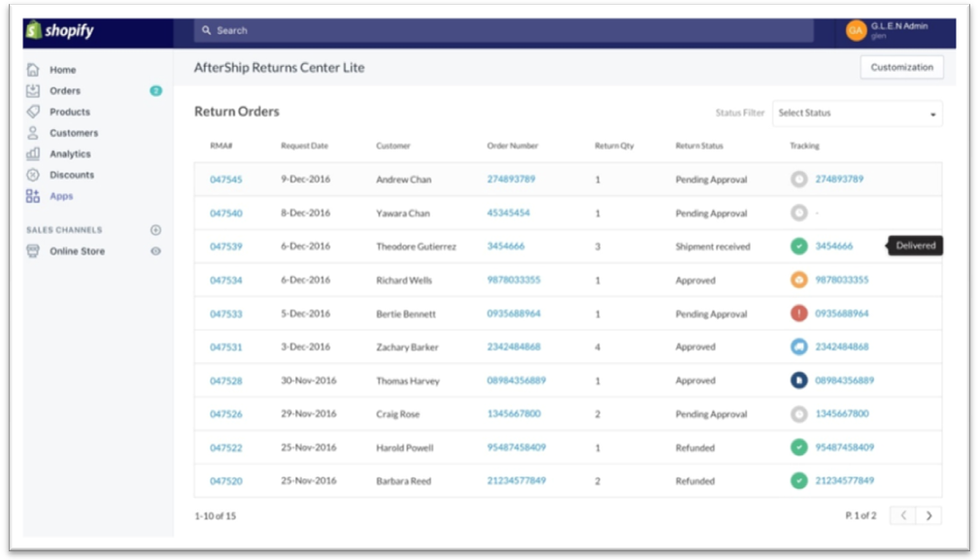Click green check icon for Harold Powell

tap(798, 447)
